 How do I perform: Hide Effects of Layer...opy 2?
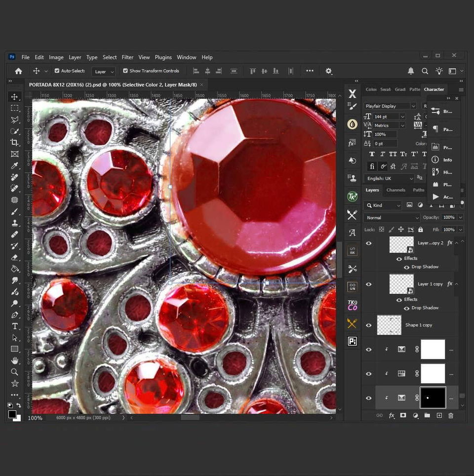point(399,259)
